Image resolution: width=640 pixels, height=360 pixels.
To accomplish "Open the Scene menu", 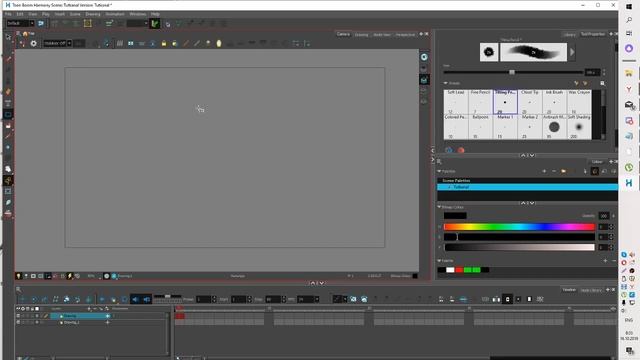I will (75, 14).
